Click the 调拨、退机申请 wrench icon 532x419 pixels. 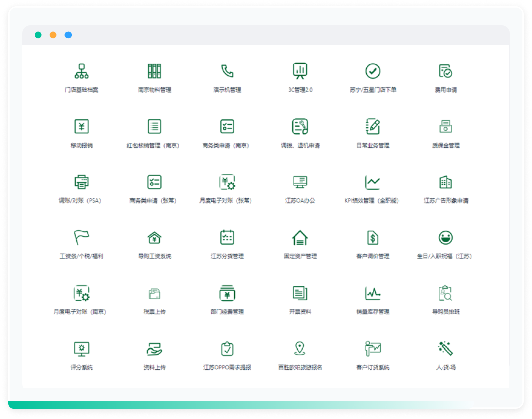point(300,126)
